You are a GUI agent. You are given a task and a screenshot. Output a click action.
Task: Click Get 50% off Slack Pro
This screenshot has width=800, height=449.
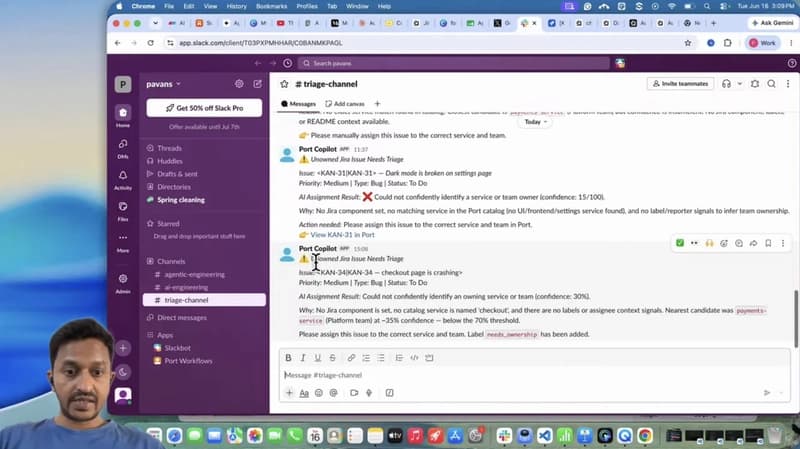[204, 108]
